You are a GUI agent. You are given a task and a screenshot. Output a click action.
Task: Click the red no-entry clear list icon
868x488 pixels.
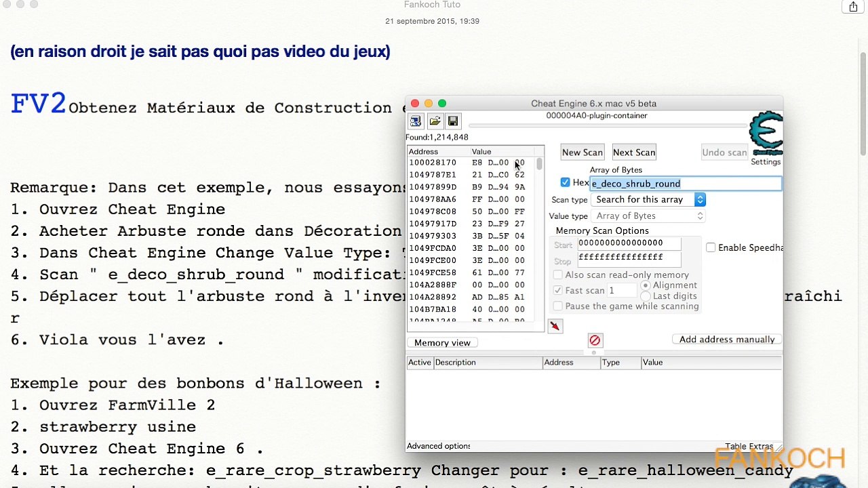(595, 340)
